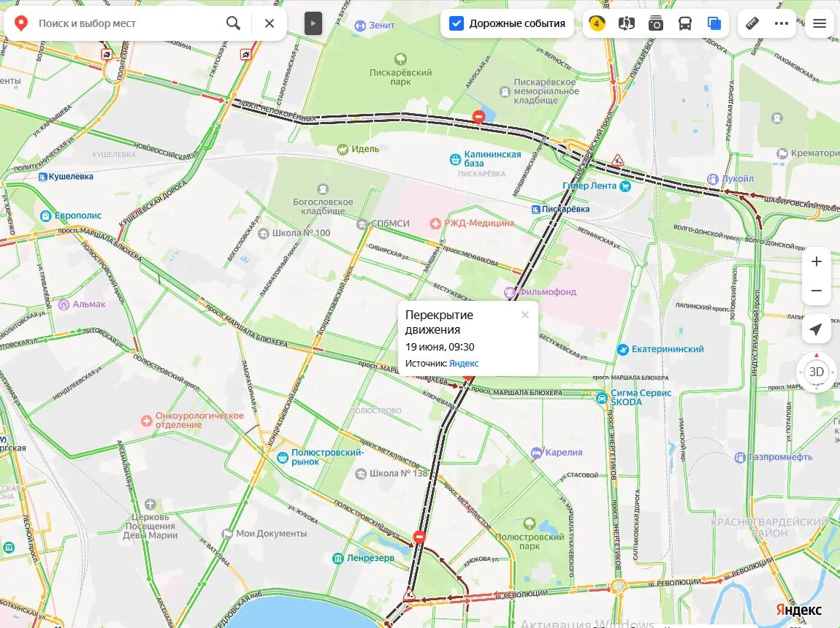Open the map layers switcher
The height and width of the screenshot is (628, 840).
click(x=714, y=23)
